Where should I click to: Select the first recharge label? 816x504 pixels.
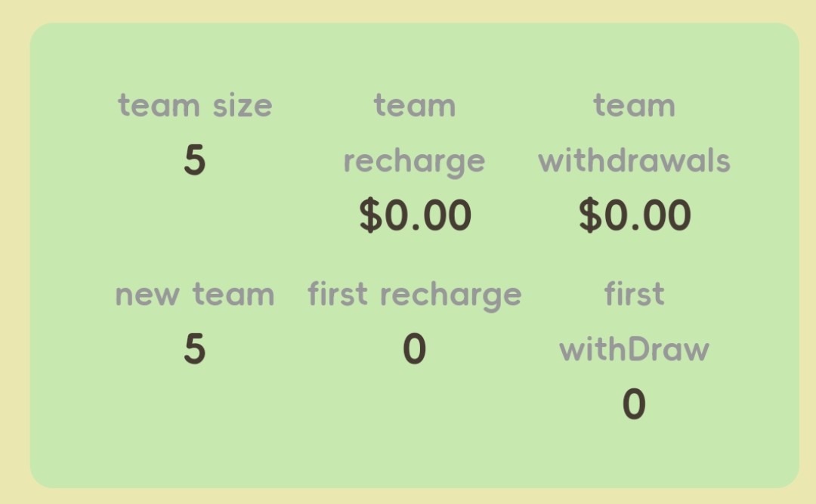414,295
